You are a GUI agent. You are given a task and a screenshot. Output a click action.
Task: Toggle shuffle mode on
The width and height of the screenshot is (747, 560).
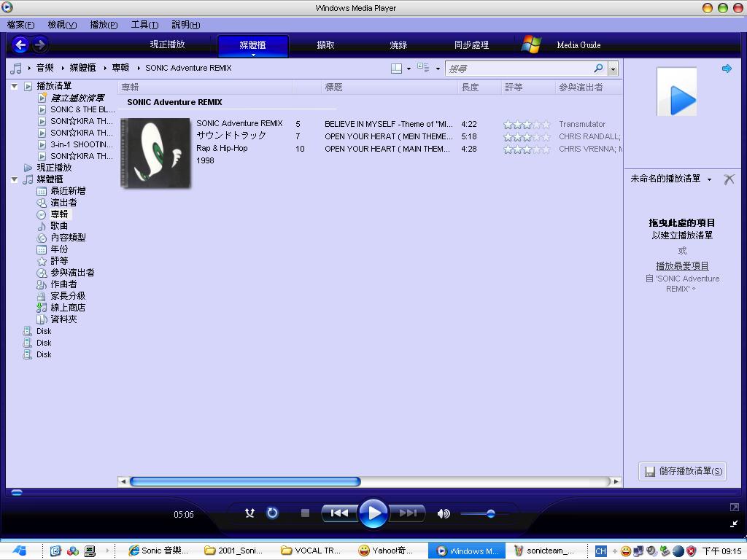coord(249,513)
